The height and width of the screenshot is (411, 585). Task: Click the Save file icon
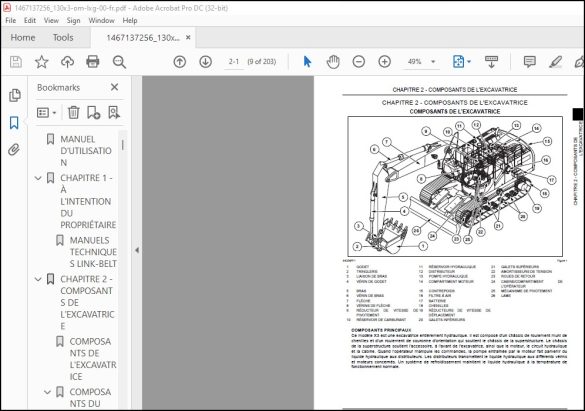tap(16, 62)
